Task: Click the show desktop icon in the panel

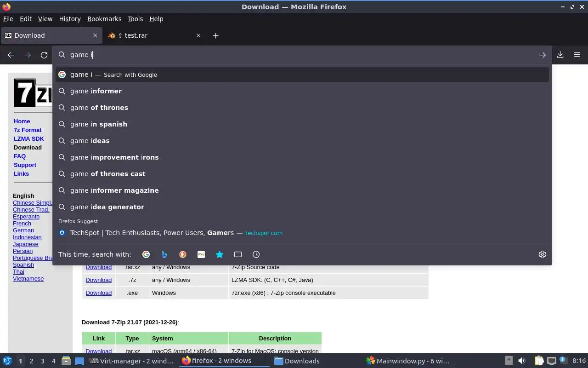Action: pyautogui.click(x=79, y=361)
